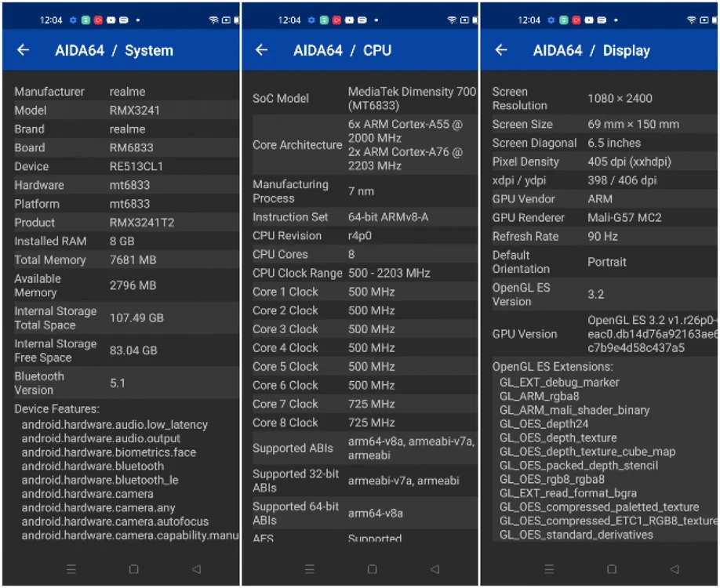Select the Default Orientation Portrait value
Screen dimensions: 720x588
click(x=606, y=262)
